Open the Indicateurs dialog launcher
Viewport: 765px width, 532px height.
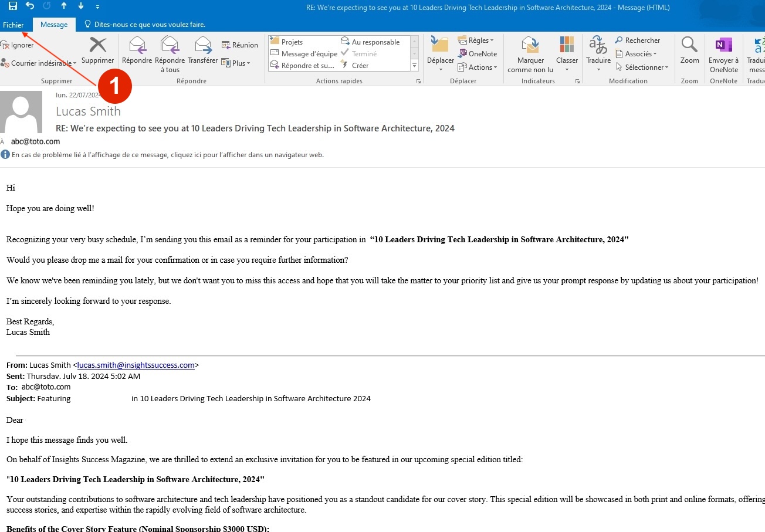578,81
